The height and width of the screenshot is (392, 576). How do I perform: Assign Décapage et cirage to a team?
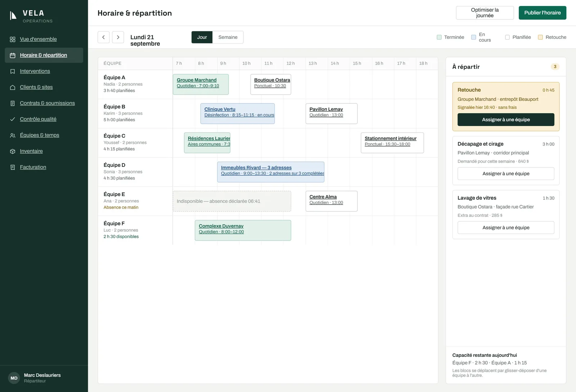(506, 174)
